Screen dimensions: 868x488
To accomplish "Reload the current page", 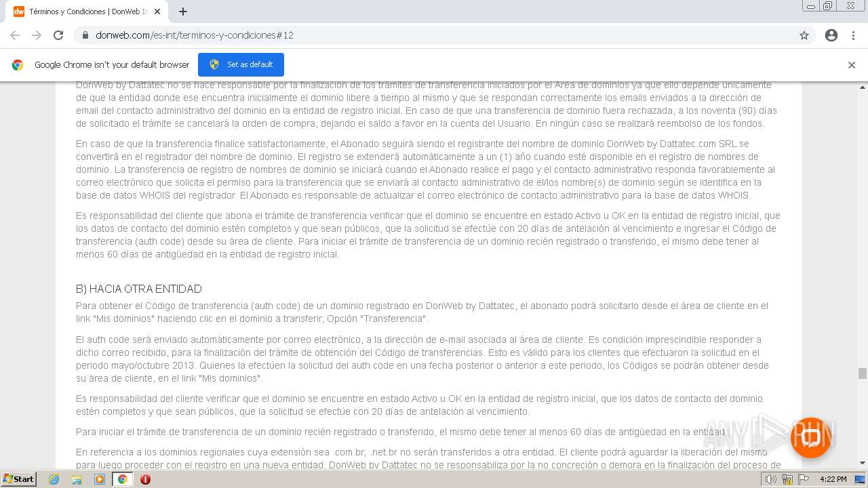I will [x=58, y=35].
